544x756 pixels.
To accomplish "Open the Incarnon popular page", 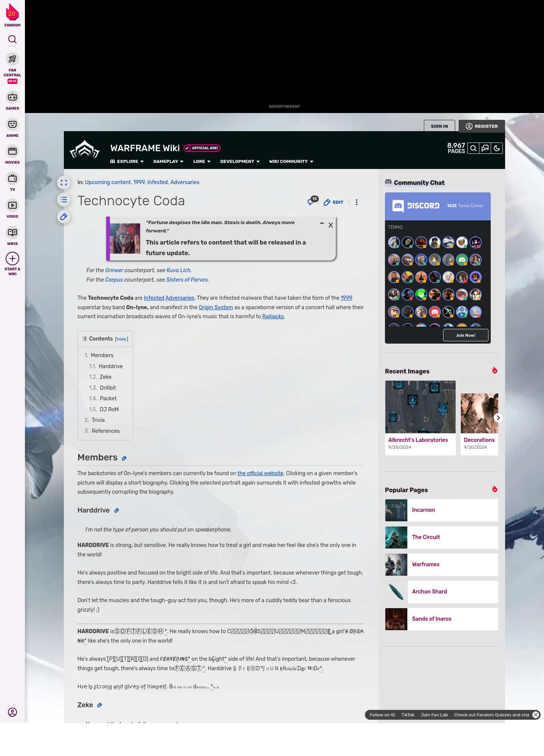I will coord(442,510).
